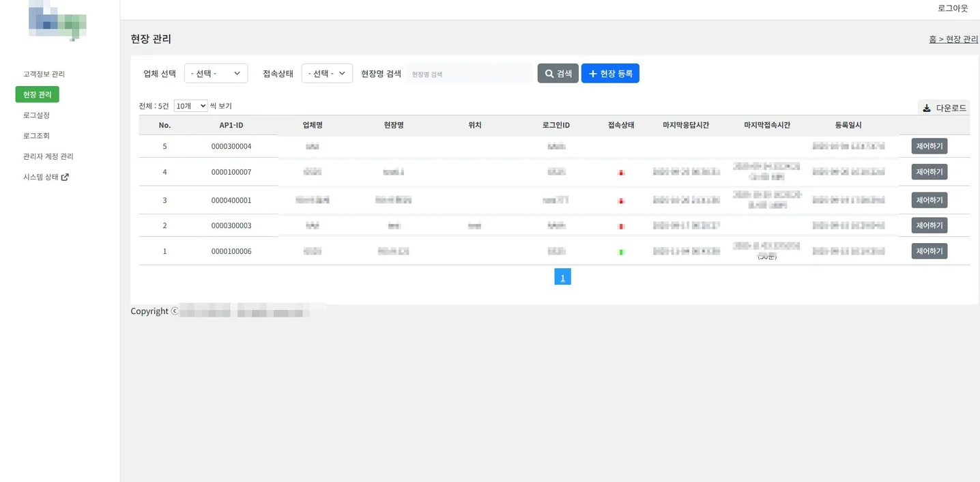
Task: Focus the 현장명 검색 input field
Action: [x=470, y=74]
